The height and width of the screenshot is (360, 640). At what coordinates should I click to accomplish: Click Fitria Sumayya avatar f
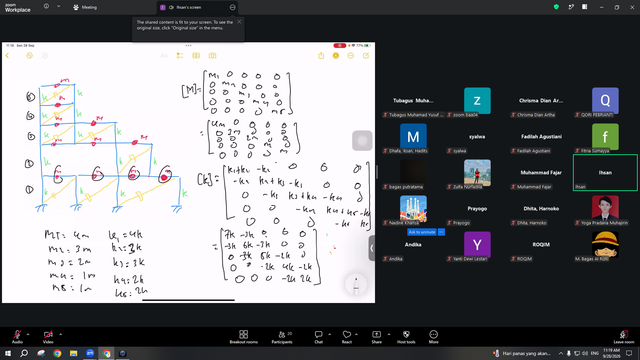click(605, 136)
